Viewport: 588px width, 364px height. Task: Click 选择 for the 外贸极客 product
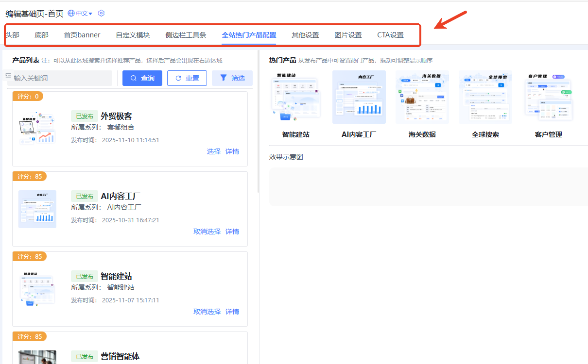213,151
